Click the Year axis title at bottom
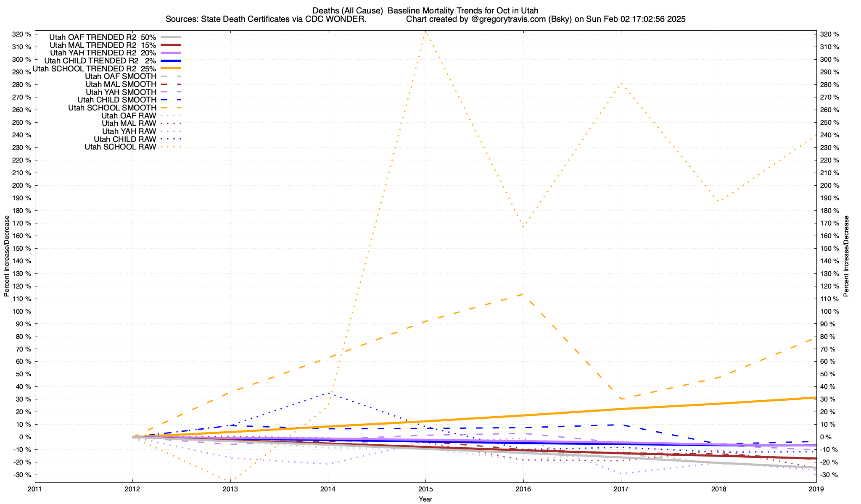 (425, 499)
